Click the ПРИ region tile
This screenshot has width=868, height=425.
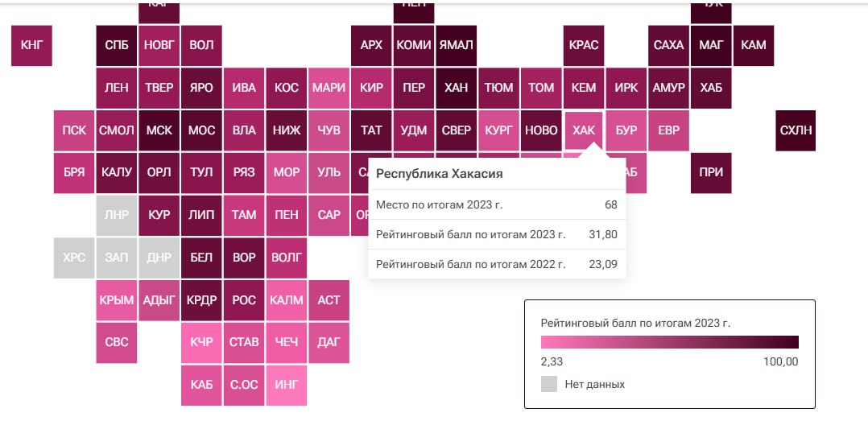711,172
